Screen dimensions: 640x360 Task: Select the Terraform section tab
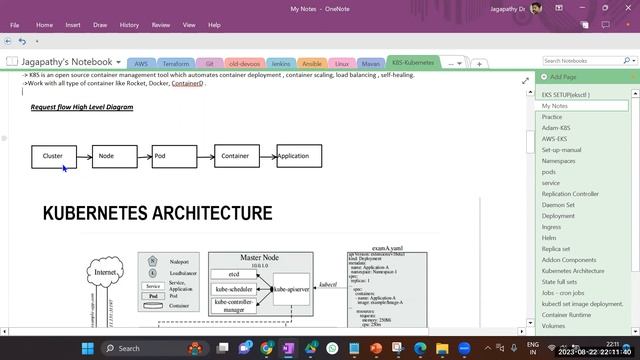[176, 64]
